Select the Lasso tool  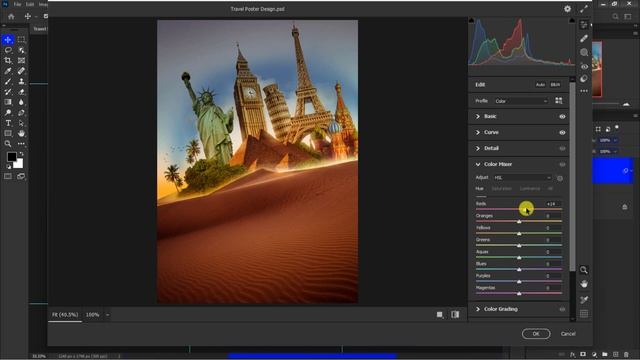click(8, 50)
